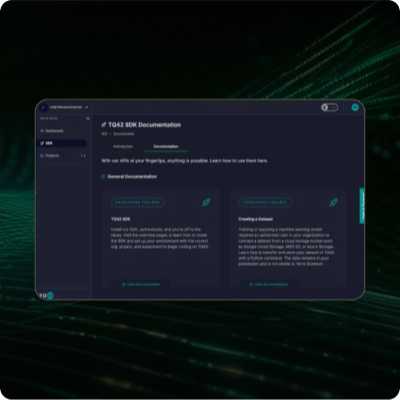Toggle the dark/light theme switch
This screenshot has width=400, height=400.
[329, 107]
